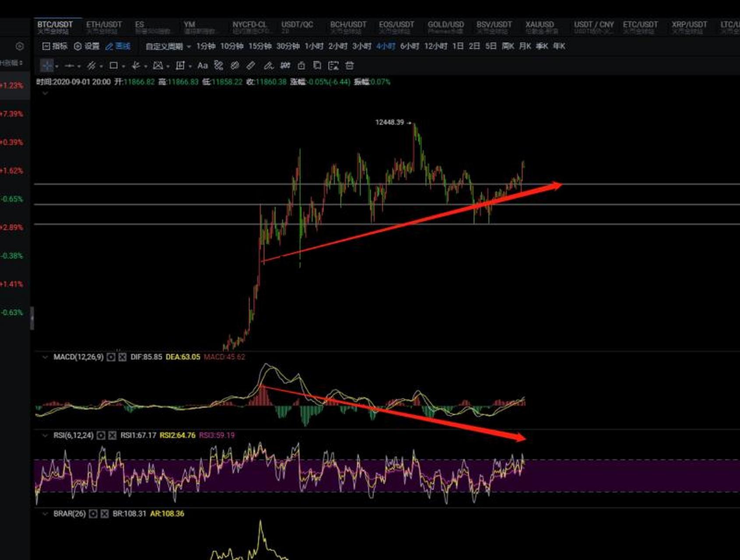The height and width of the screenshot is (560, 740).
Task: Switch to 15分钟 interval
Action: click(260, 46)
